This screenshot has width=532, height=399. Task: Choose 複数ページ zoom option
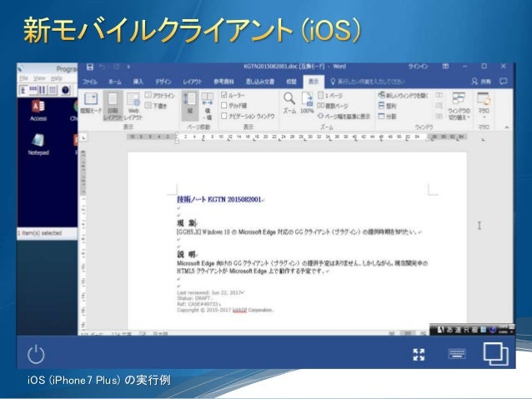(x=333, y=106)
